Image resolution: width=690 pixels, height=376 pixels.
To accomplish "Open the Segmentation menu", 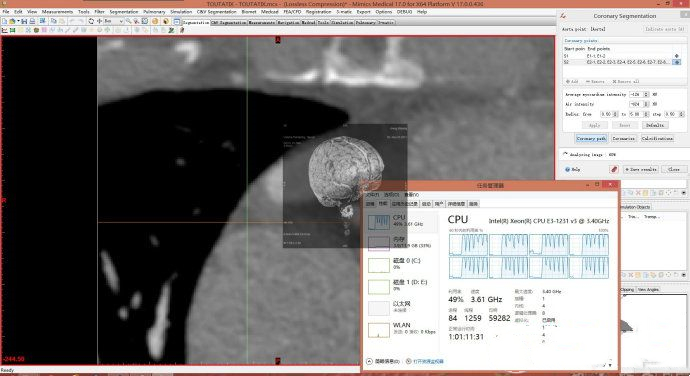I will coord(124,11).
